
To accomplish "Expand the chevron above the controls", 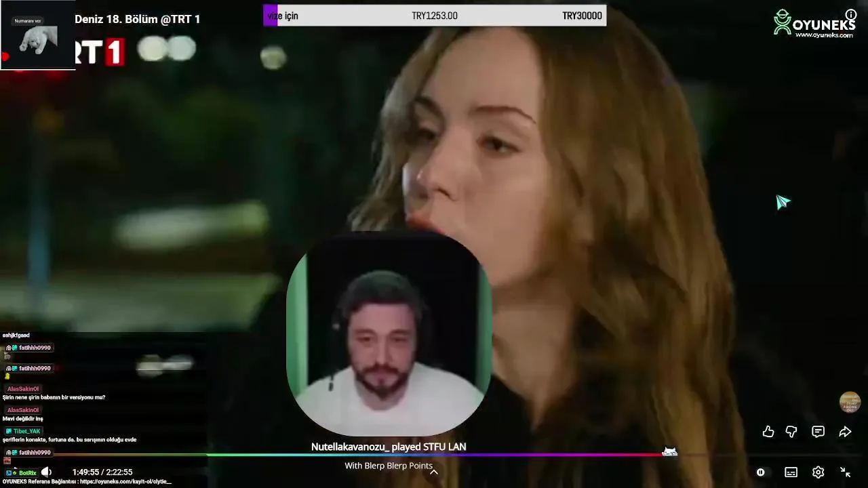I will [x=434, y=472].
